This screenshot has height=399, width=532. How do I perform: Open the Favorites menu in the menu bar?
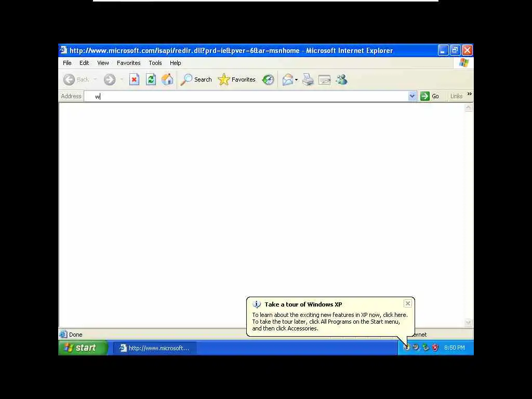(129, 63)
